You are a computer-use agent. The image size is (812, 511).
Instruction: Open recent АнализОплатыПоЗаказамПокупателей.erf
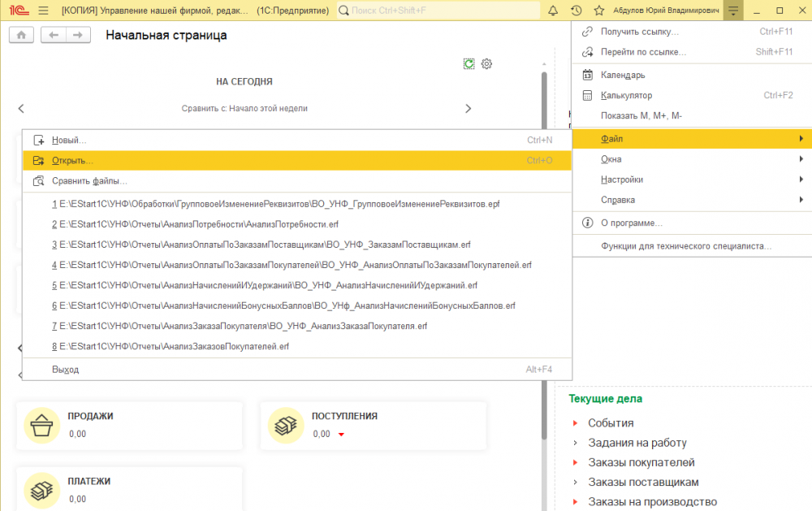pos(297,265)
